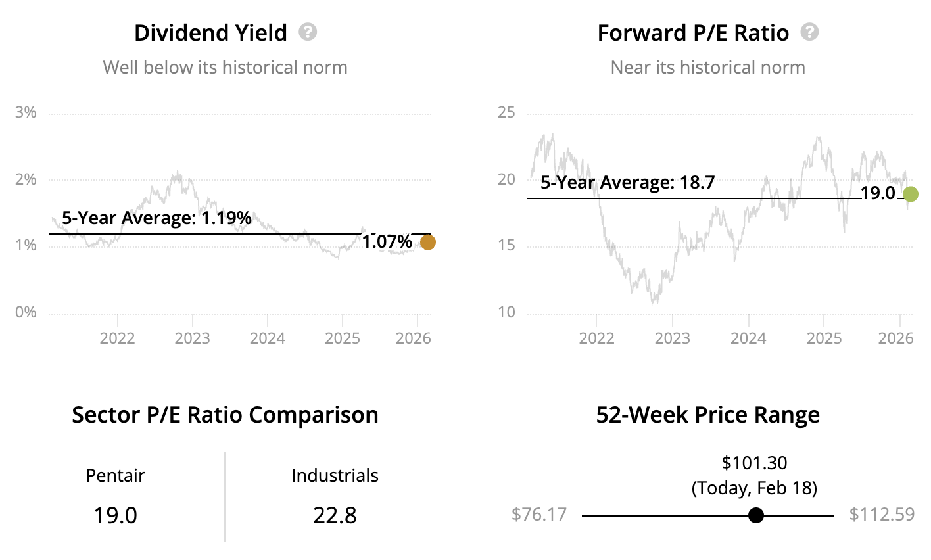
Task: Click the 5-Year Average: 18.7 label
Action: (x=627, y=183)
